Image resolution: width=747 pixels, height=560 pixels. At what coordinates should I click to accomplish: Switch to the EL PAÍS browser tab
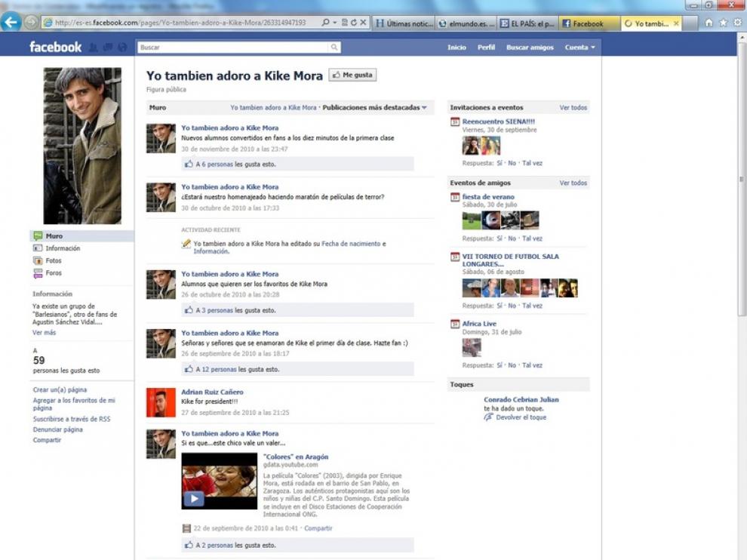pyautogui.click(x=527, y=23)
